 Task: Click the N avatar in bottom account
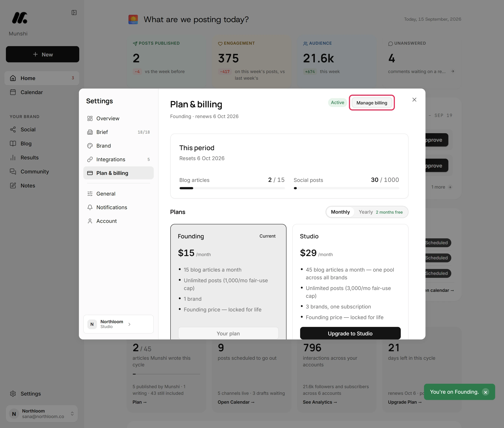point(14,414)
